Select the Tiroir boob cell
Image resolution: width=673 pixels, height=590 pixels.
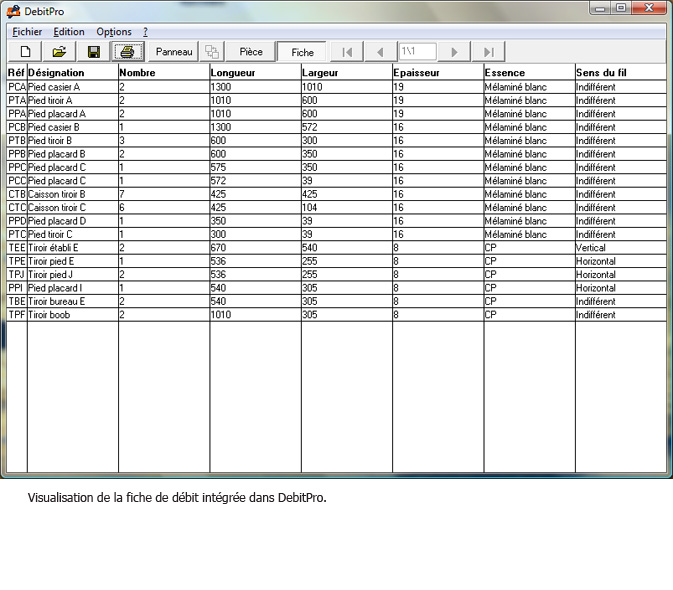pos(73,315)
